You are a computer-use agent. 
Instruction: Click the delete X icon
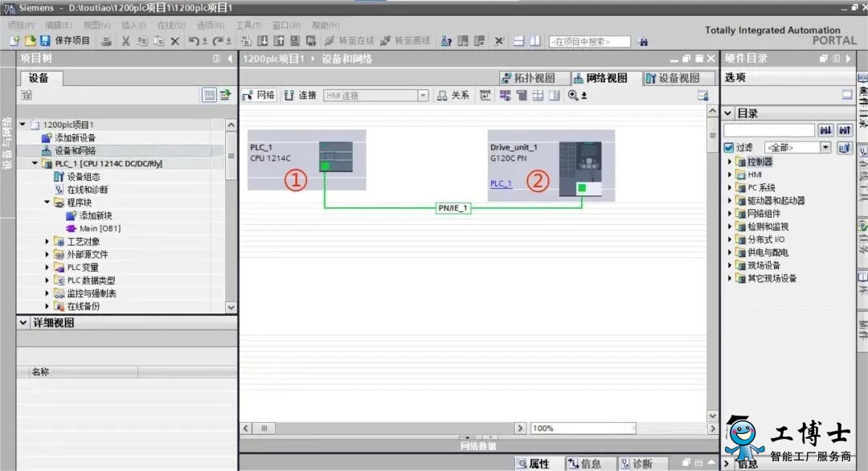tap(175, 41)
